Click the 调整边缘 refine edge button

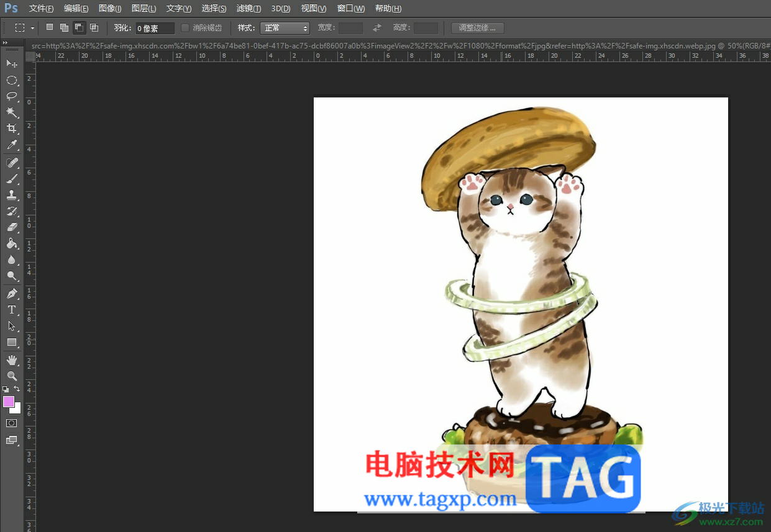477,28
